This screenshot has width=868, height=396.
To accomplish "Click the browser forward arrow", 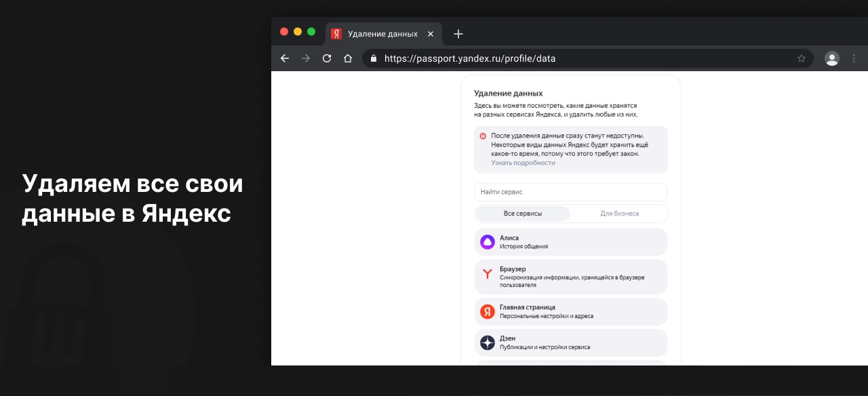I will tap(306, 58).
